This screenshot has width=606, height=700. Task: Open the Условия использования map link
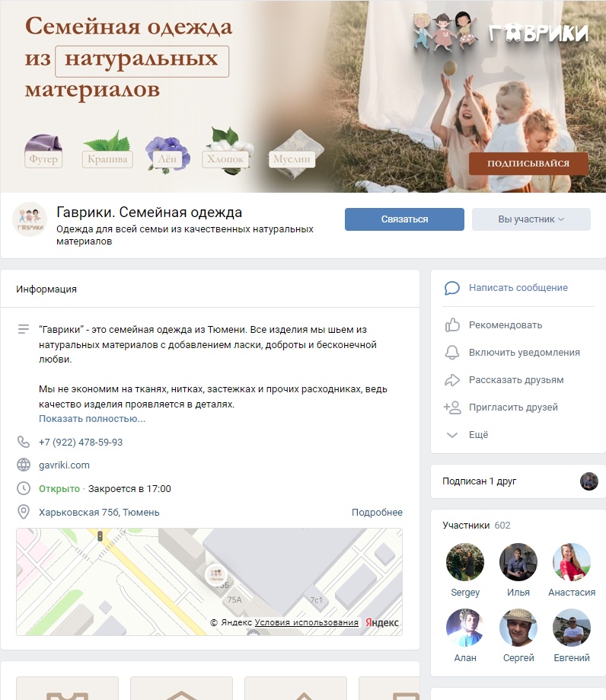[x=307, y=622]
